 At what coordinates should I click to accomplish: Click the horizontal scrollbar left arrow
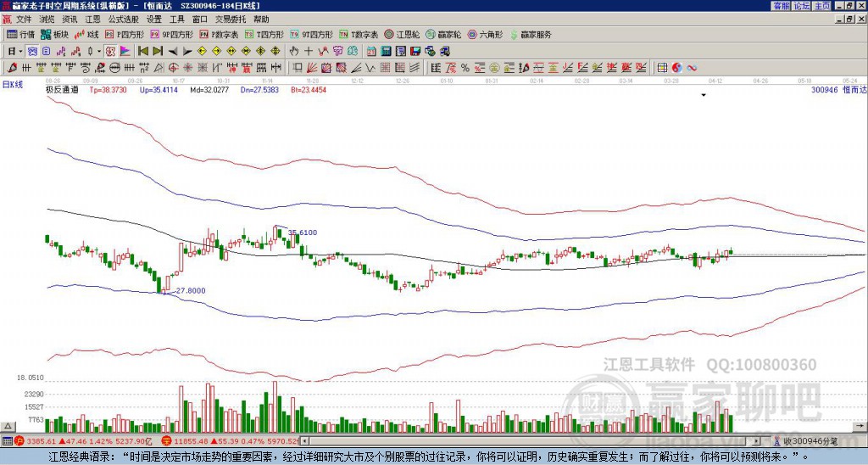point(305,441)
